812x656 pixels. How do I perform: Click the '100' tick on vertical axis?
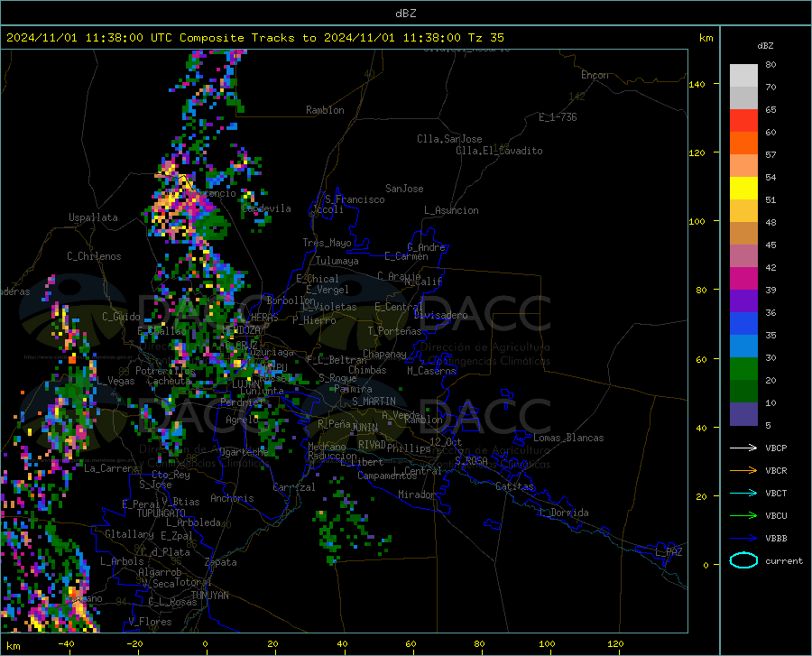697,221
